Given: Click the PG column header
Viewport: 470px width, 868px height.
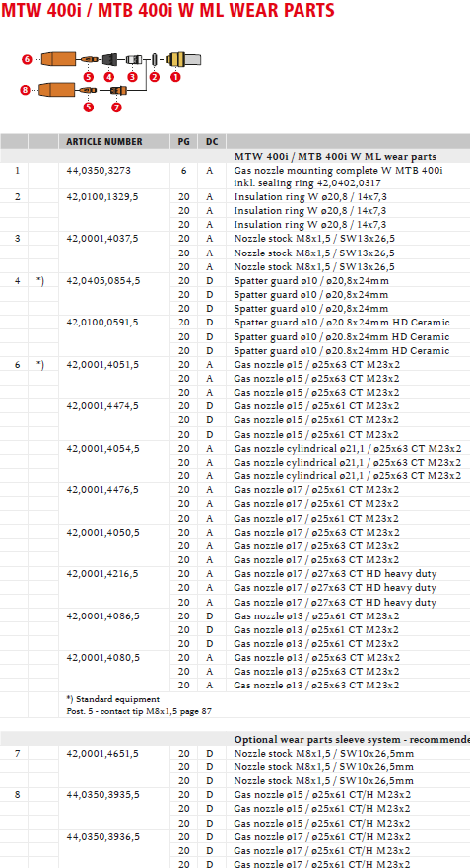Looking at the screenshot, I should click(x=183, y=142).
